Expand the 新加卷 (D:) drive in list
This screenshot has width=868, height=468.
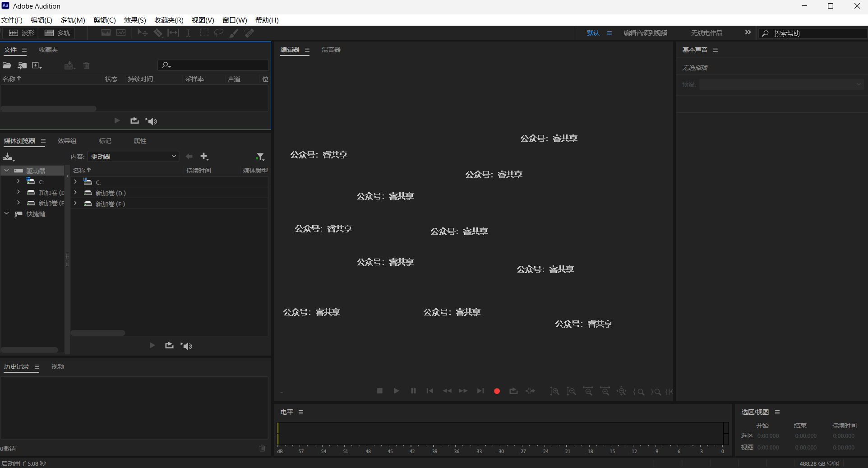coord(75,193)
